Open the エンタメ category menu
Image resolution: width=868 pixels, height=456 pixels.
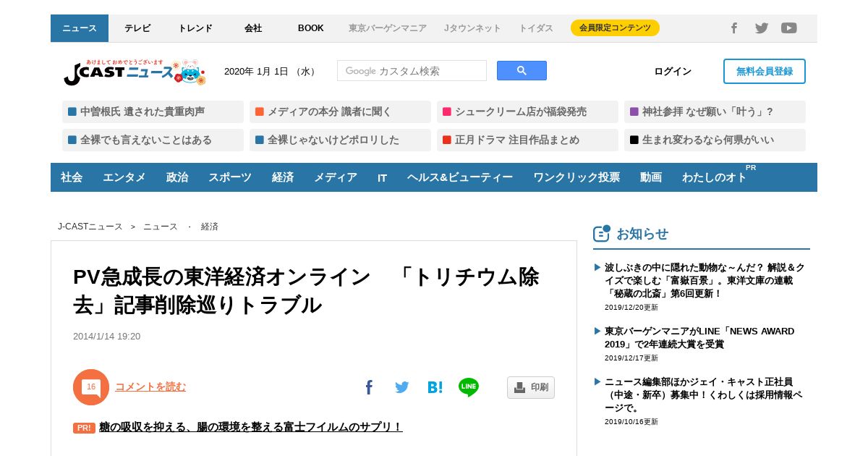[124, 177]
